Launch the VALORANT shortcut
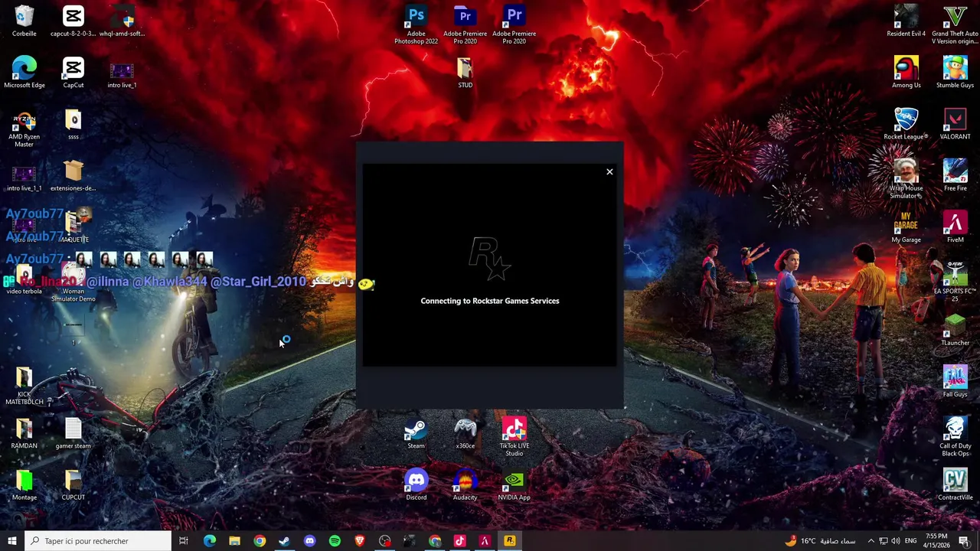This screenshot has height=551, width=980. pos(955,125)
